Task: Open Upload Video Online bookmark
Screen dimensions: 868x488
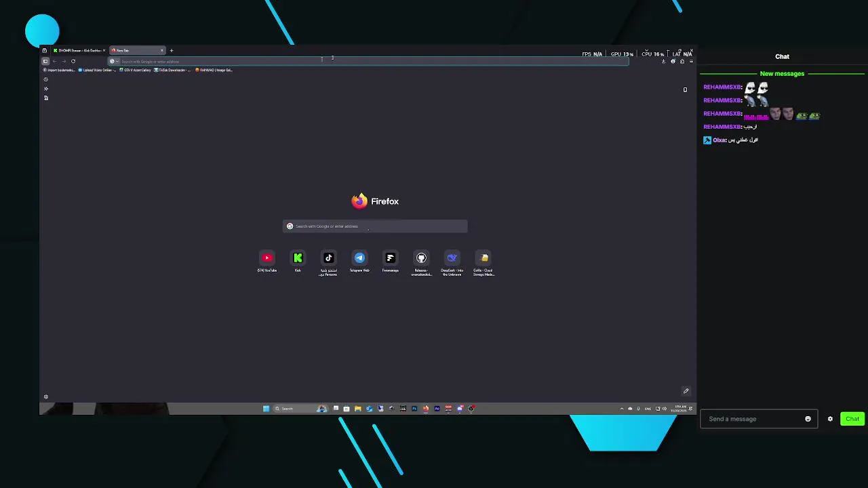Action: [x=98, y=70]
